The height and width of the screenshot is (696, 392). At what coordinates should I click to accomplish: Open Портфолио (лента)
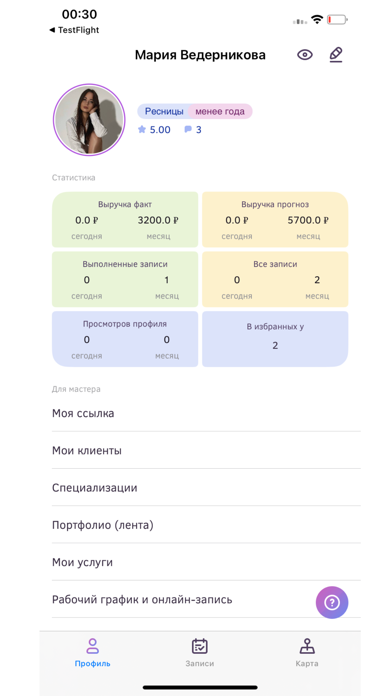(206, 525)
